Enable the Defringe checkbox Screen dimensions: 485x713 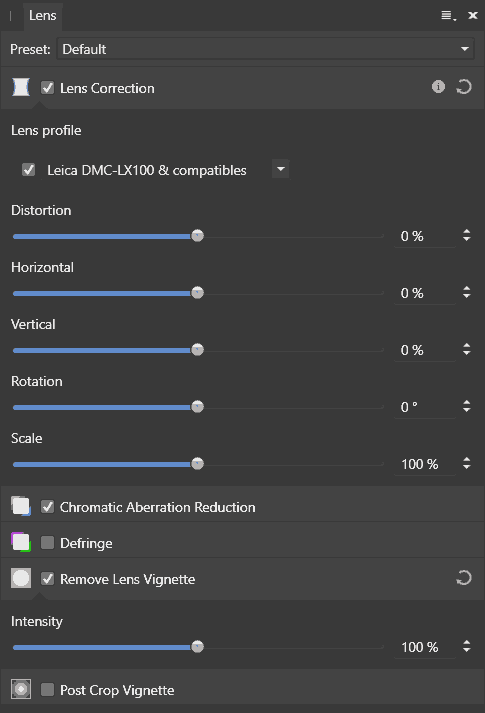[48, 542]
